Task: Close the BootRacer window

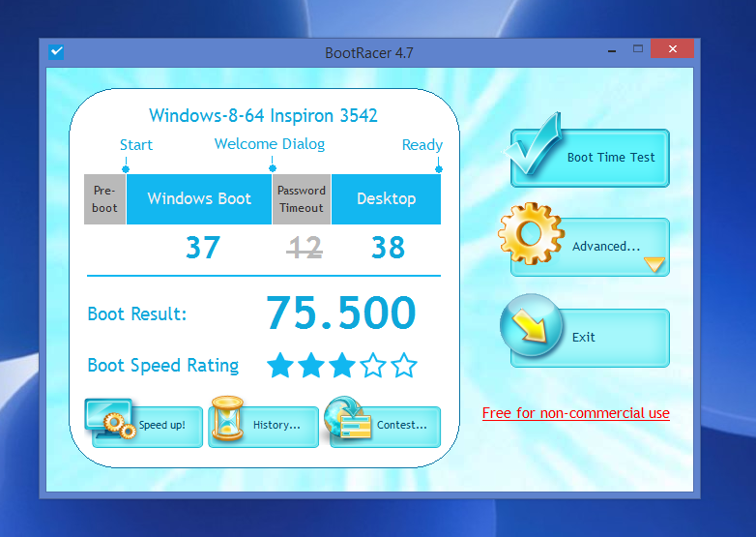Action: (673, 48)
